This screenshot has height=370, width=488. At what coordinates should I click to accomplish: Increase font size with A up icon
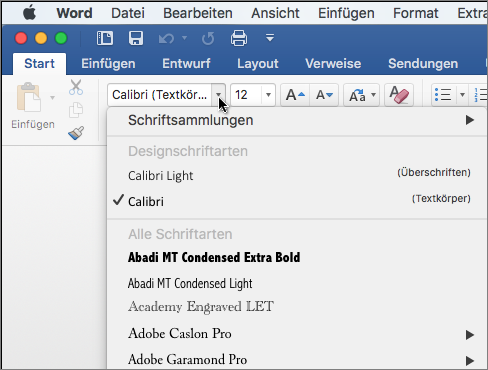click(295, 95)
